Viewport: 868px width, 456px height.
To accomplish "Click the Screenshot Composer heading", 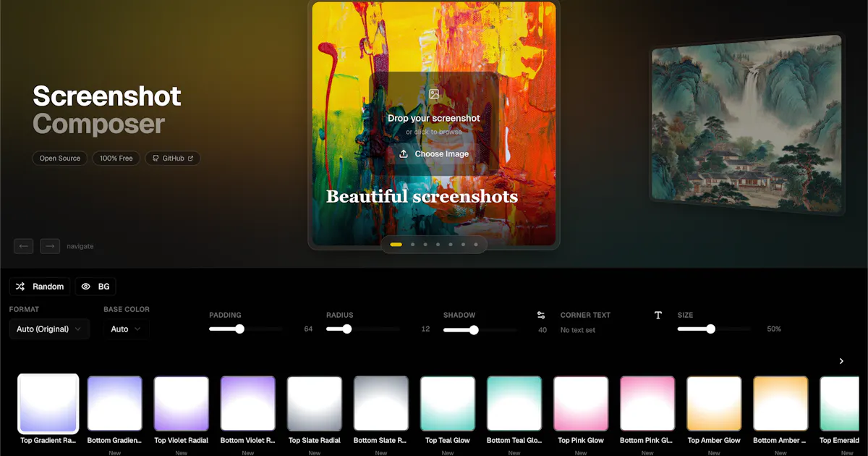I will coord(107,110).
